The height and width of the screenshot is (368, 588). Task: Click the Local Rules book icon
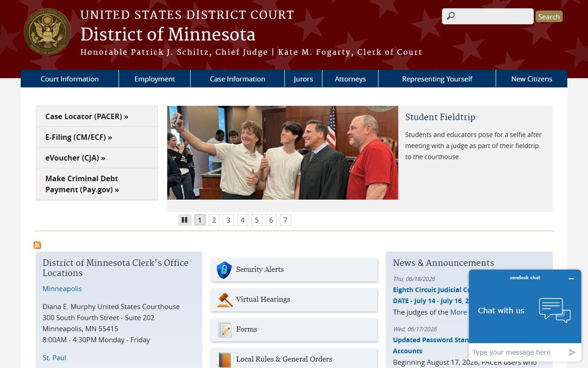point(225,359)
